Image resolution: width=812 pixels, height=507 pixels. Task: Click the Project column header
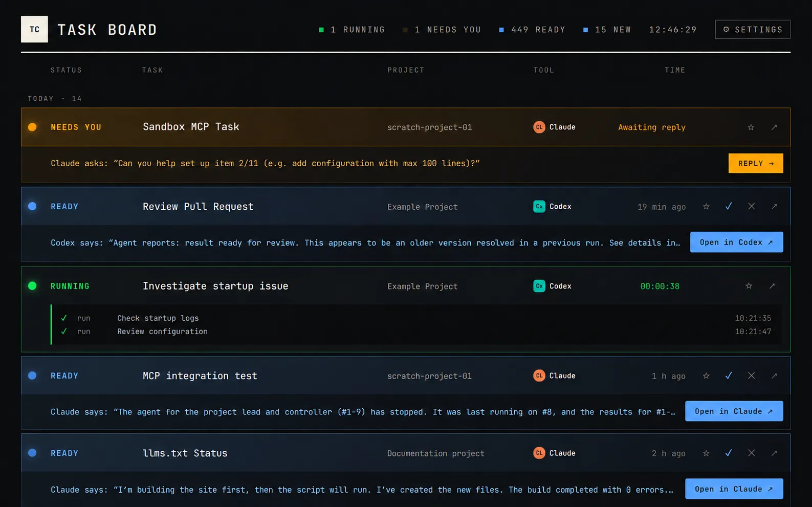(x=406, y=70)
